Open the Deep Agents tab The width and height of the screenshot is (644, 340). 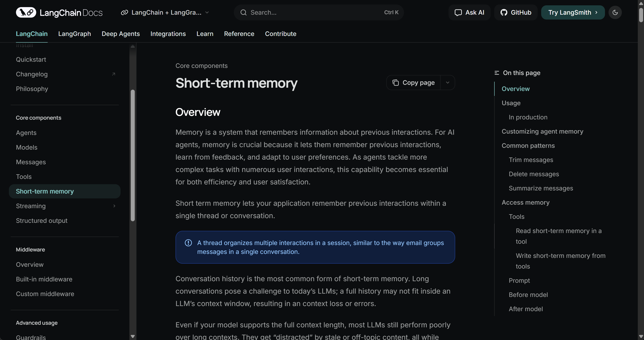(121, 34)
